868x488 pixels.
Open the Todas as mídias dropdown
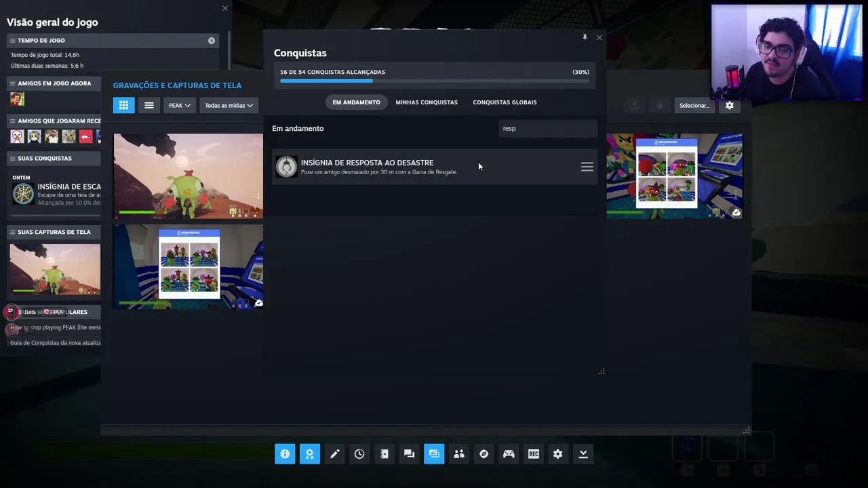click(229, 105)
